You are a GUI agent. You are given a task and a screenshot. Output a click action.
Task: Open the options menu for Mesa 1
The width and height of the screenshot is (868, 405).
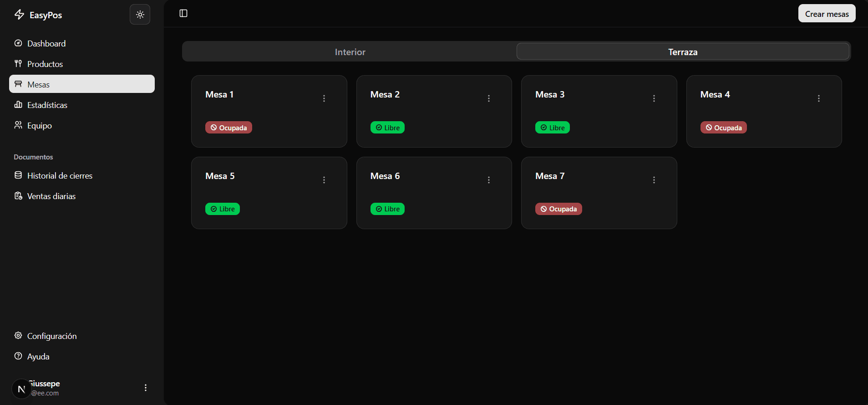324,98
